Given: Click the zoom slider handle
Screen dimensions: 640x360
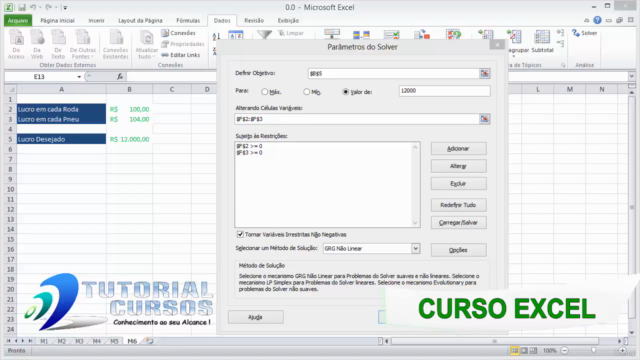Looking at the screenshot, I should [593, 350].
